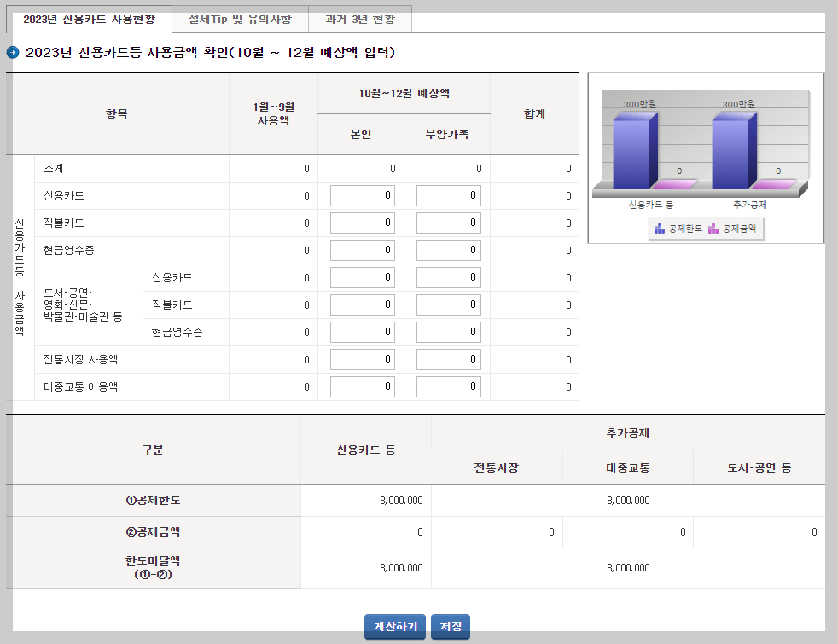Click the pink 공제금액 bar under 신용카드 등

click(675, 185)
